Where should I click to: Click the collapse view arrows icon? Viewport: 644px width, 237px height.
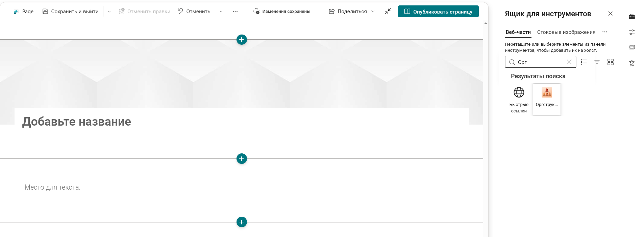point(388,12)
